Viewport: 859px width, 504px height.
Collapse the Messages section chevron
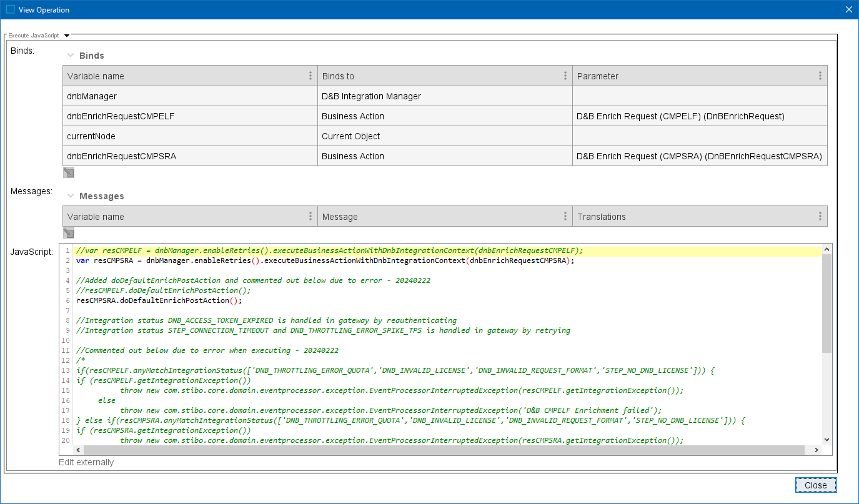click(x=71, y=196)
